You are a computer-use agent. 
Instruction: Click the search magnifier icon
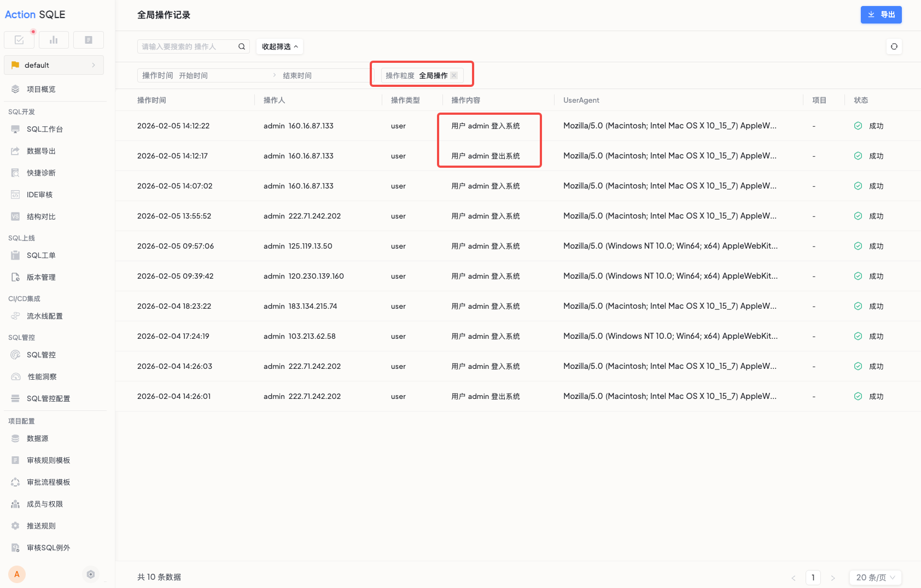(241, 46)
